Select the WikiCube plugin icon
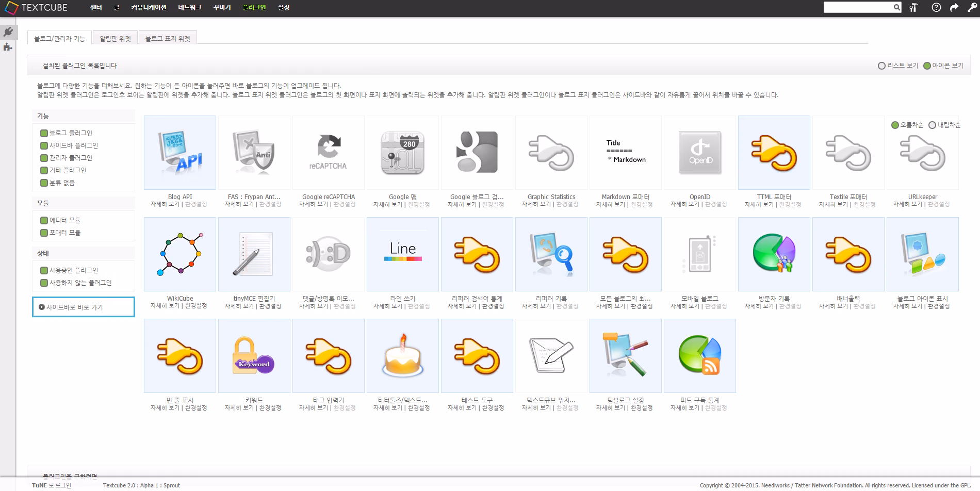The image size is (980, 491). pos(180,254)
